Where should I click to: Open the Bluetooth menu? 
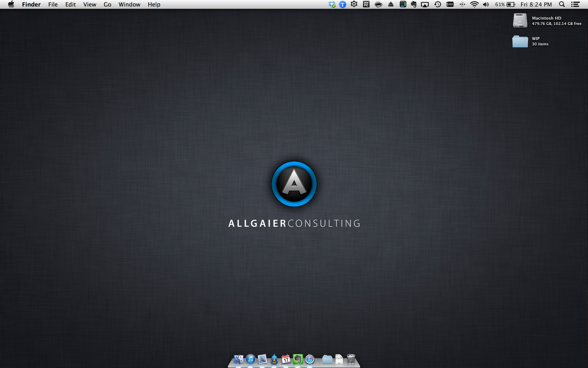pos(462,4)
